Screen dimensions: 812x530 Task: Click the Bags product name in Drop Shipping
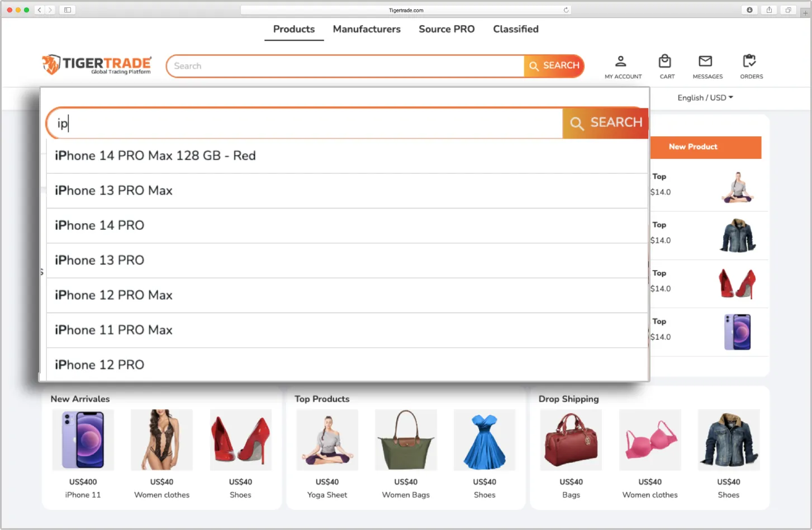coord(571,495)
